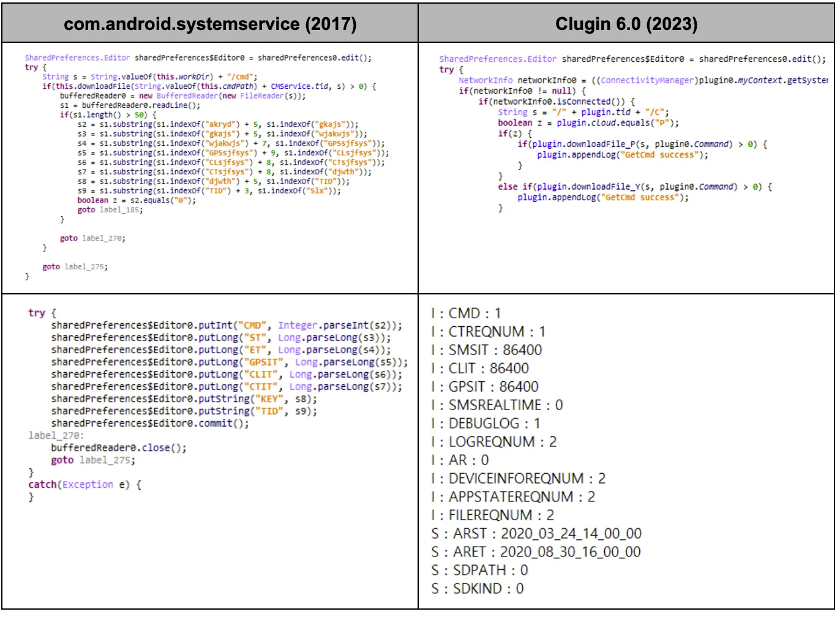The height and width of the screenshot is (617, 840).
Task: Select the else if(plugin.downloadFile_Y(...)) line
Action: click(x=635, y=187)
